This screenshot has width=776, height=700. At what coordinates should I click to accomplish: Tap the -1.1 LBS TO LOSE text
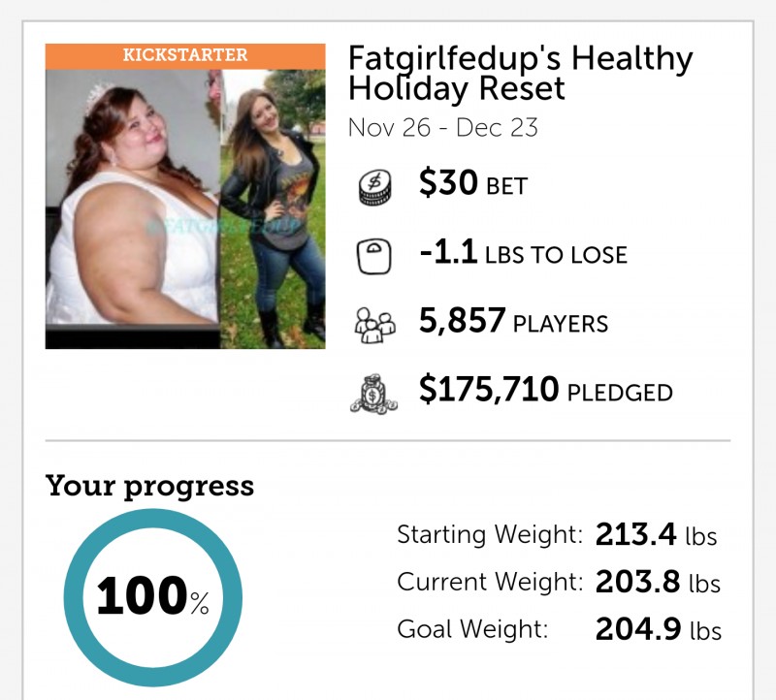(x=523, y=254)
